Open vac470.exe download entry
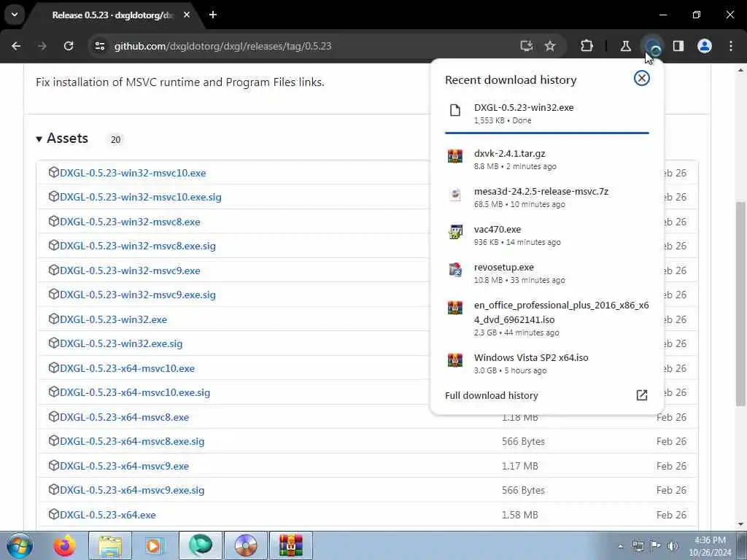The width and height of the screenshot is (747, 560). (x=547, y=236)
